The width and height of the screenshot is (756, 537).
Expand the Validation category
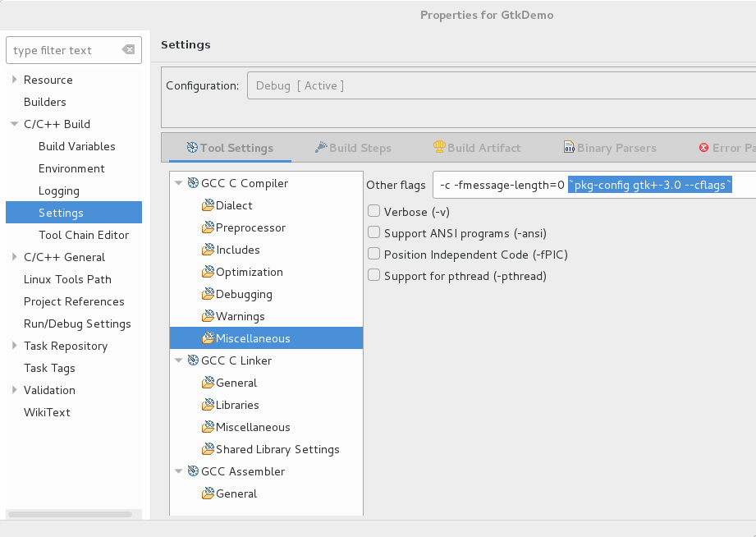point(15,390)
